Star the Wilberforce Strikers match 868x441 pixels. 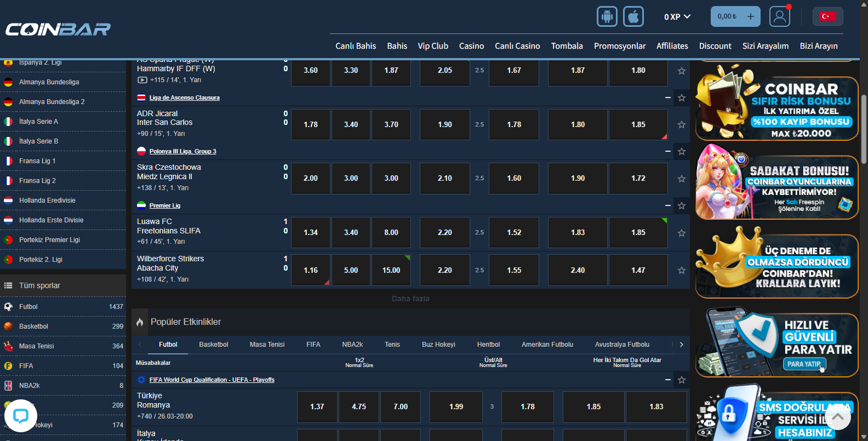point(681,271)
